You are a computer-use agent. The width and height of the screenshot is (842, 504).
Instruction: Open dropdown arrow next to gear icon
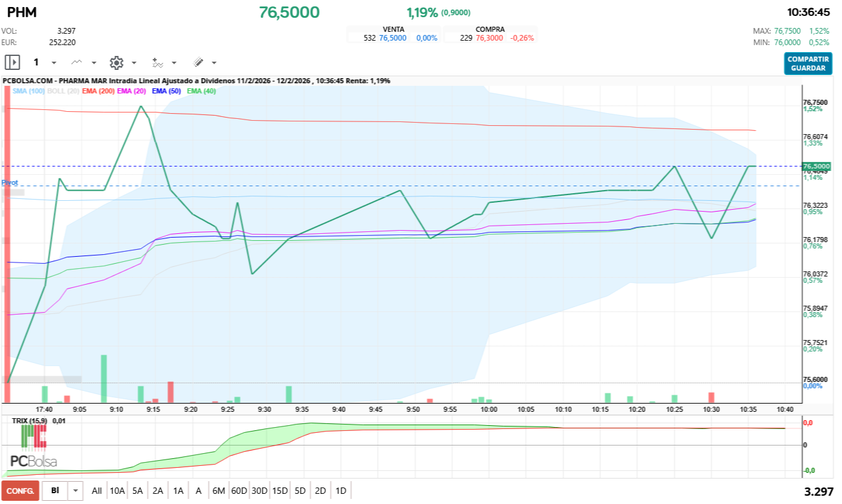(134, 63)
